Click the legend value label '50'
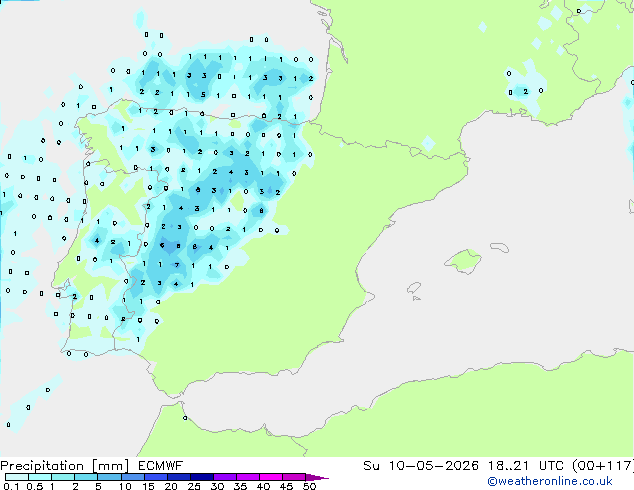 click(309, 486)
